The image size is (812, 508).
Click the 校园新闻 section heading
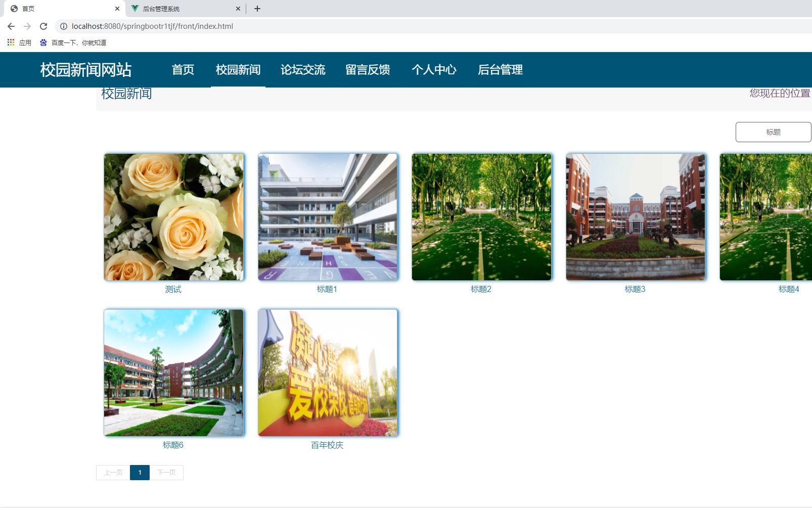point(126,94)
